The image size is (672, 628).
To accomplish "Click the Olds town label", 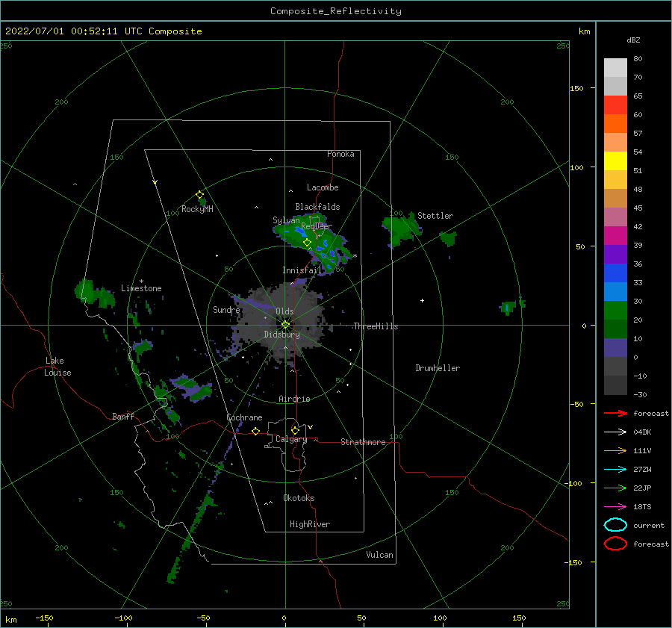I will [284, 311].
